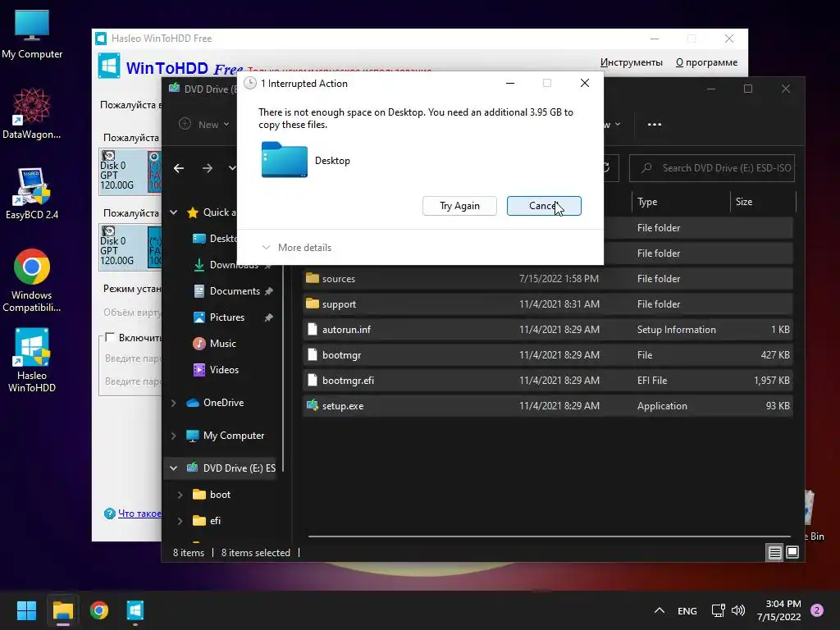Toggle Включить checkbox in WinToHDD
The width and height of the screenshot is (840, 630).
click(x=110, y=337)
